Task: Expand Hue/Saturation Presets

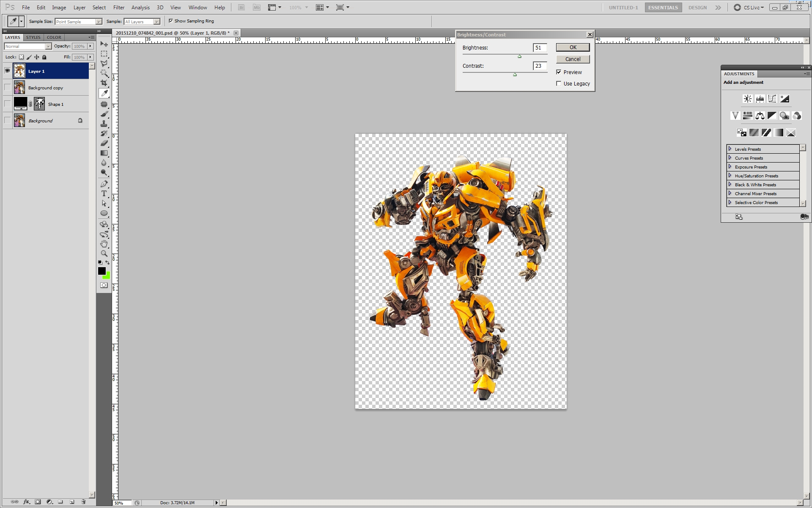Action: pos(730,176)
